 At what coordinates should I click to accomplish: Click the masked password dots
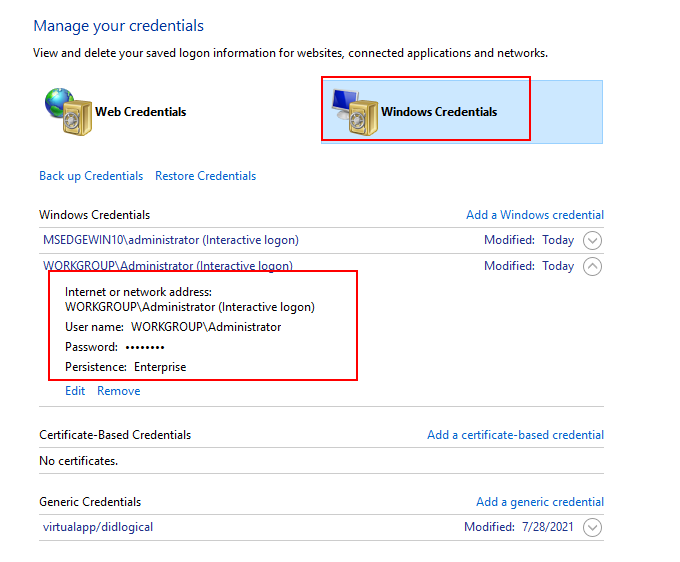pos(145,347)
